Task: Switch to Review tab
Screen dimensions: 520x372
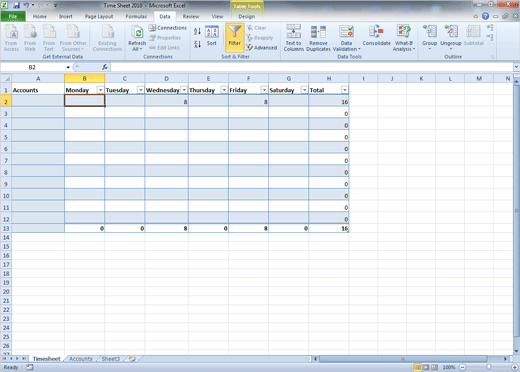Action: tap(191, 16)
